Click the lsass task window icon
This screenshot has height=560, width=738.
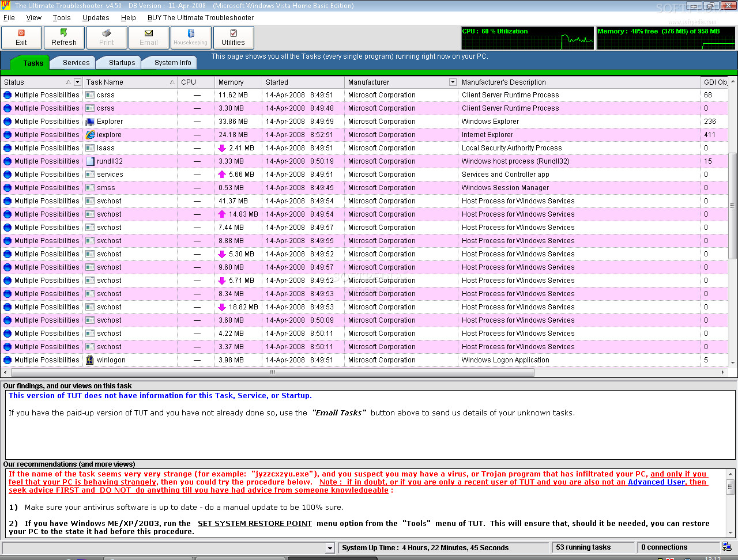(x=90, y=148)
